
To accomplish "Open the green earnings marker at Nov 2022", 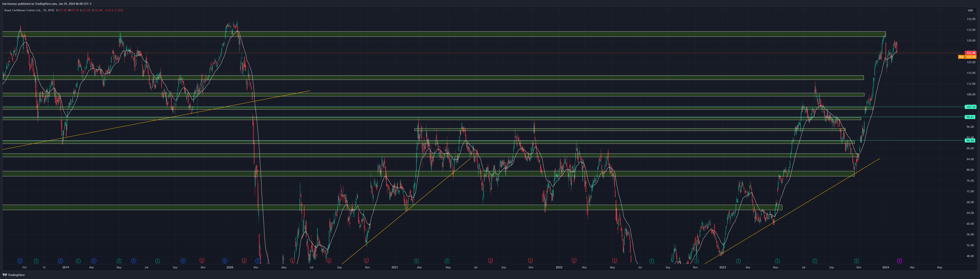I will pos(697,261).
